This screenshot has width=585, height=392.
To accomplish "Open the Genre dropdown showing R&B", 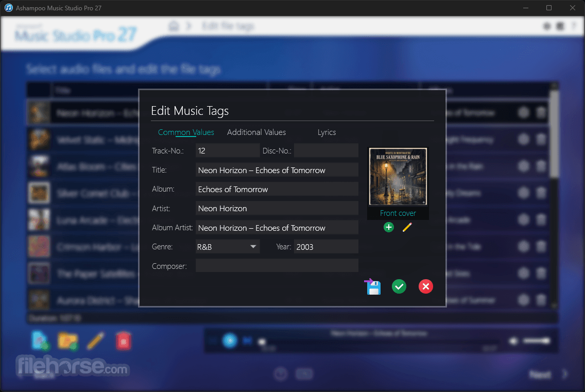I will point(228,247).
